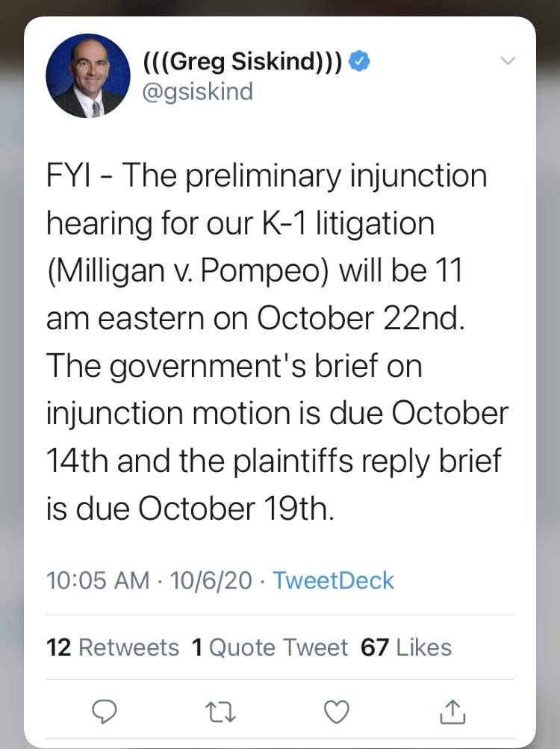Click the 10/6/20 date
560x749 pixels.
(211, 580)
